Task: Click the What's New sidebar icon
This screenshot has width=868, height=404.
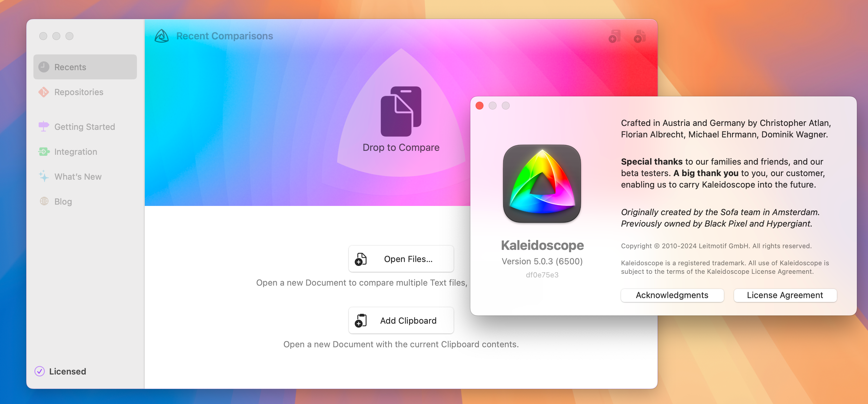Action: pos(44,176)
